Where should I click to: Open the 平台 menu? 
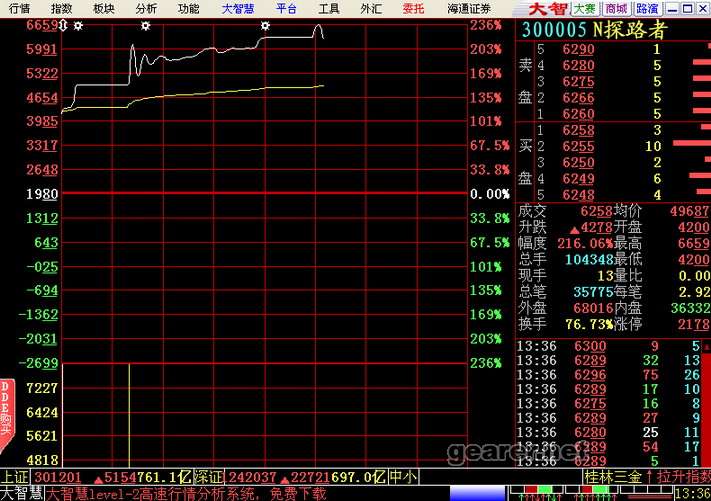(286, 8)
